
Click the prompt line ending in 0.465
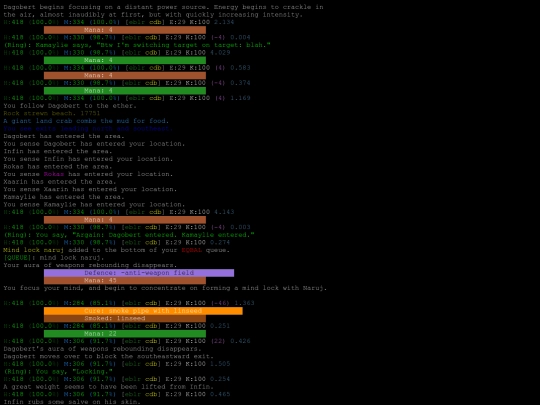[x=117, y=394]
